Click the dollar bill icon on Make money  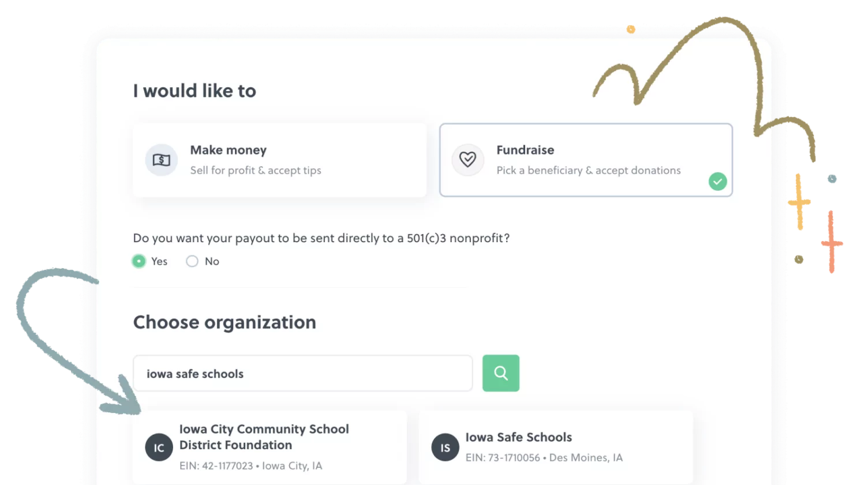(x=161, y=160)
